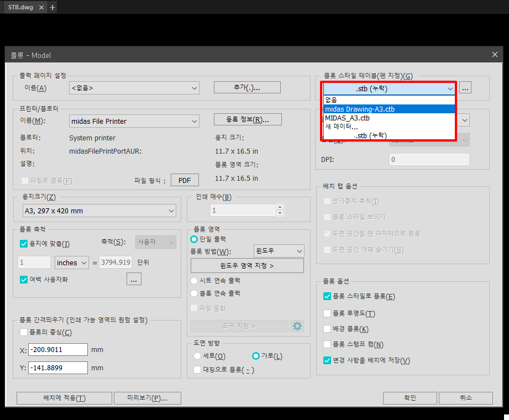Viewport: 509px width, 420px height.
Task: Open the plot method window dropdown
Action: [x=279, y=251]
